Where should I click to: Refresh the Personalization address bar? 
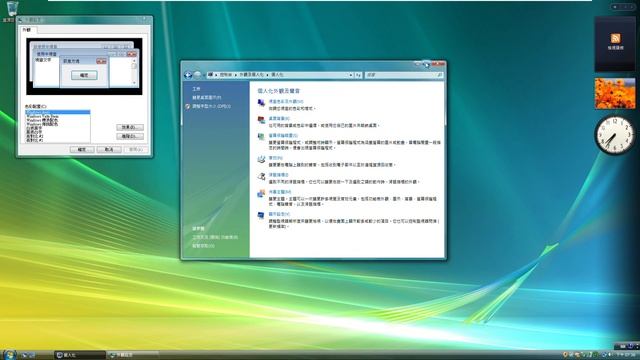point(358,75)
